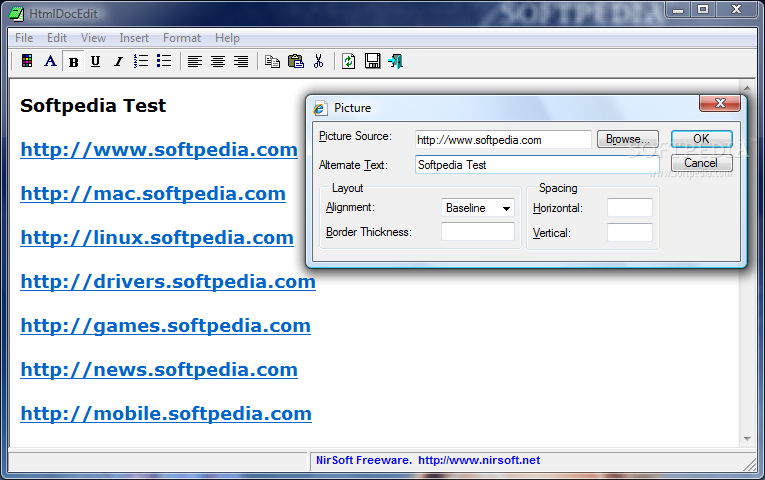Open the http://www.softpedia.com document link
Viewport: 765px width, 480px height.
[159, 149]
